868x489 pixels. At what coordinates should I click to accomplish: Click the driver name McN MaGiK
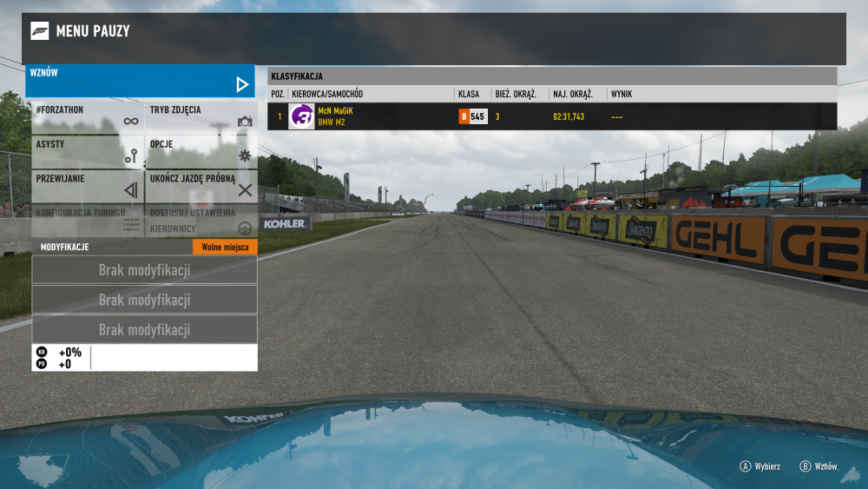(335, 111)
